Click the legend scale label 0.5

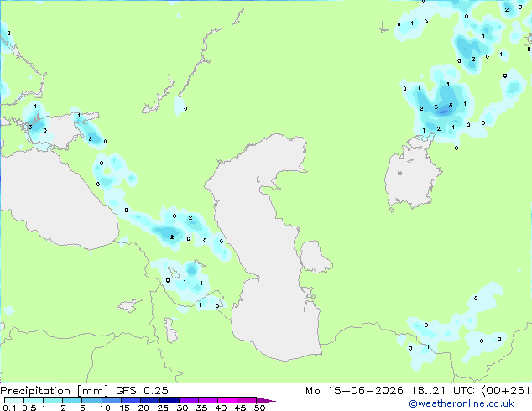point(29,408)
